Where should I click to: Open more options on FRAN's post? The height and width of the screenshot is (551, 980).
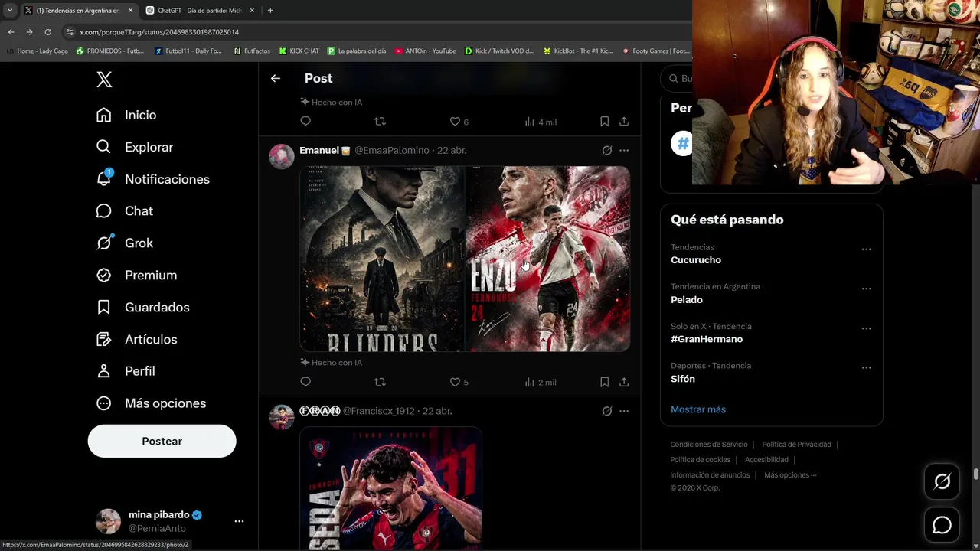click(x=624, y=411)
